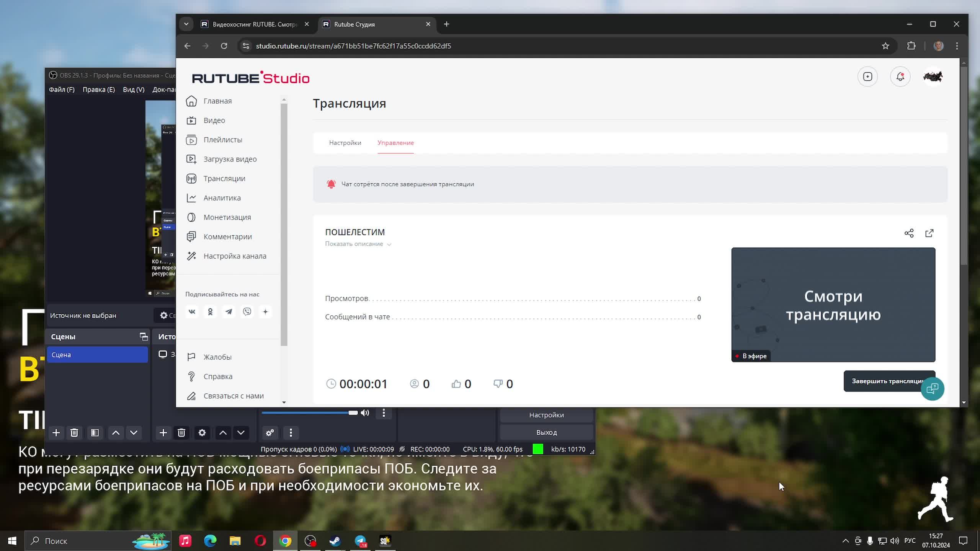This screenshot has width=980, height=551.
Task: Delete the selected OBS scene
Action: pyautogui.click(x=74, y=433)
